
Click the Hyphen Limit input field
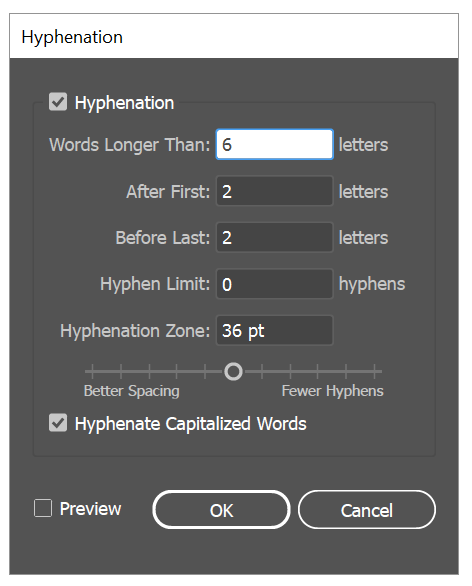275,284
